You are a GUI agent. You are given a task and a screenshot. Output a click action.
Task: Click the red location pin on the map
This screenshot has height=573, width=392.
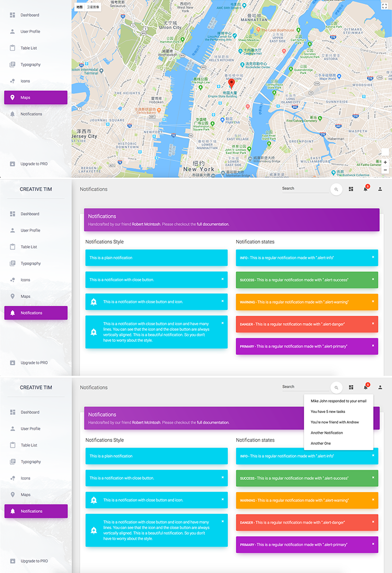tap(232, 84)
